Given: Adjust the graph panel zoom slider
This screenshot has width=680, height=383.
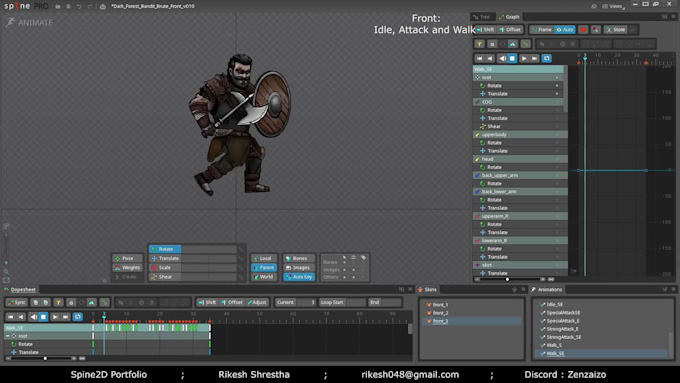Looking at the screenshot, I should 507,279.
